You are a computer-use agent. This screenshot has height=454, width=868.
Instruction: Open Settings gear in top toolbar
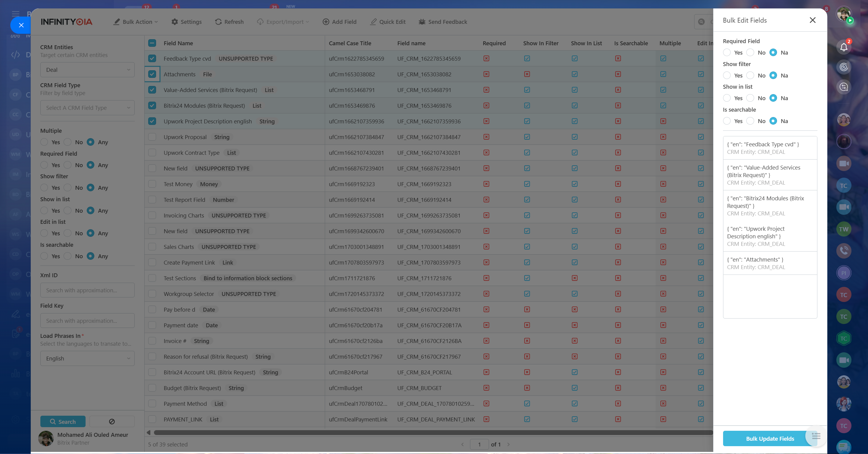(x=174, y=22)
